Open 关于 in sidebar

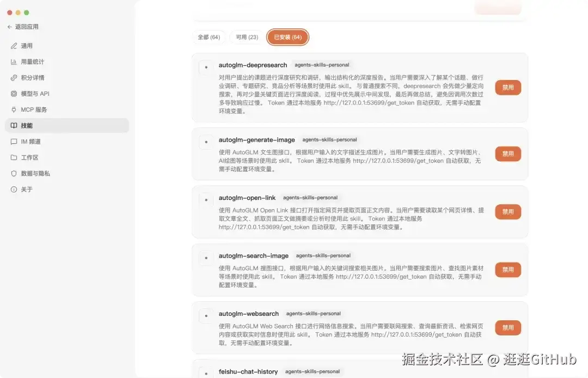67,190
